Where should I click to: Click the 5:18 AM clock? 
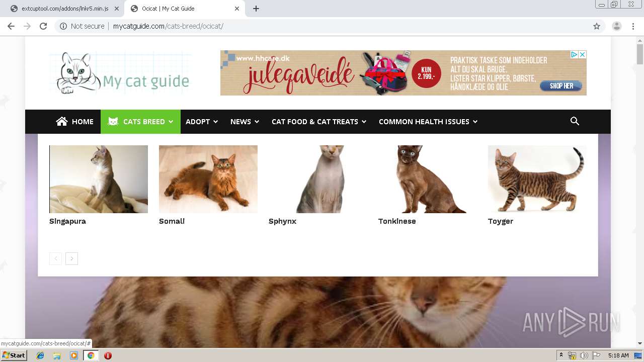(618, 355)
